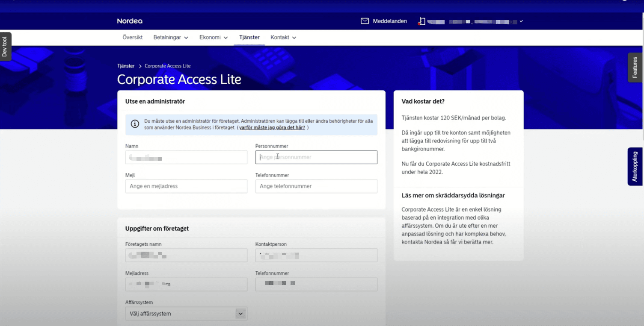Image resolution: width=644 pixels, height=326 pixels.
Task: Click Tjänster in the breadcrumb
Action: pyautogui.click(x=126, y=66)
